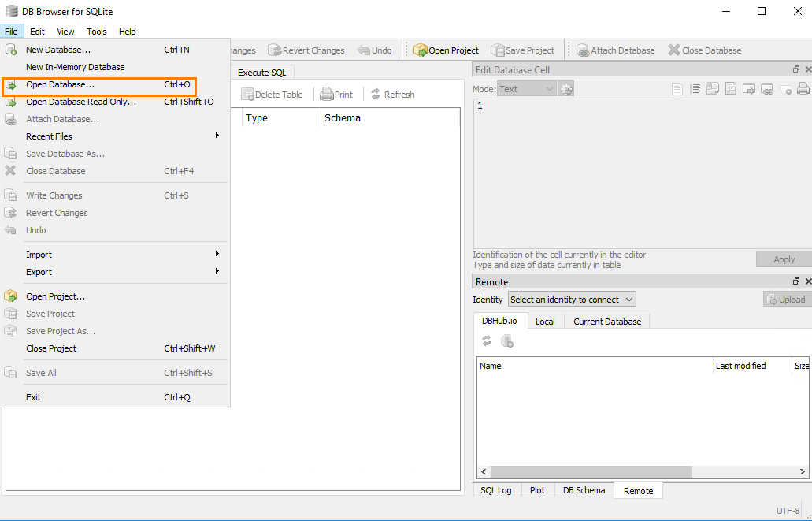Click the UTF-8 status bar label
This screenshot has width=812, height=521.
tap(788, 511)
